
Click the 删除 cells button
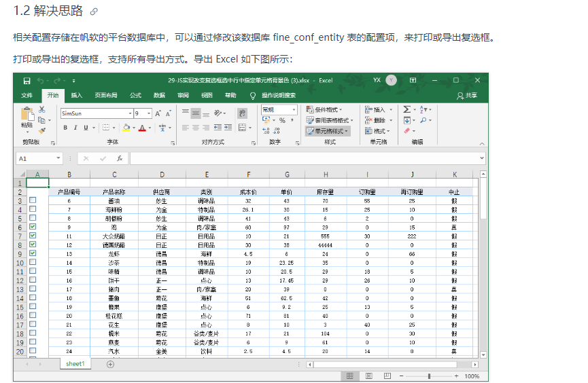[379, 120]
